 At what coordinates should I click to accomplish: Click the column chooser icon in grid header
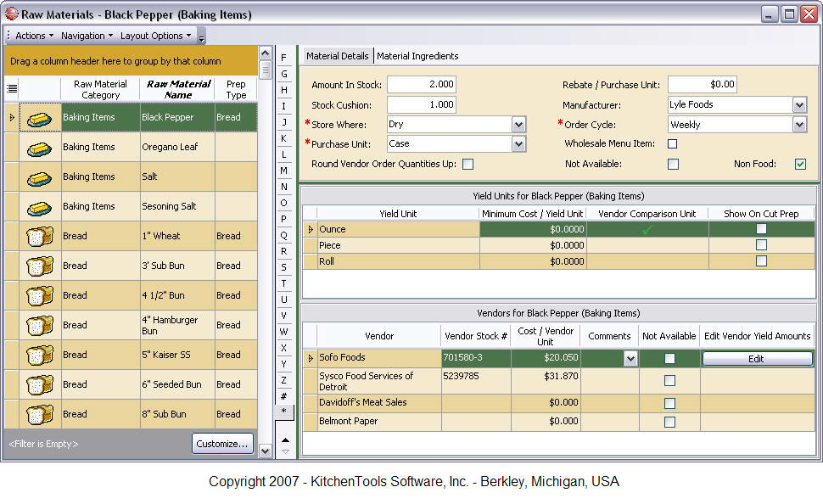click(12, 89)
